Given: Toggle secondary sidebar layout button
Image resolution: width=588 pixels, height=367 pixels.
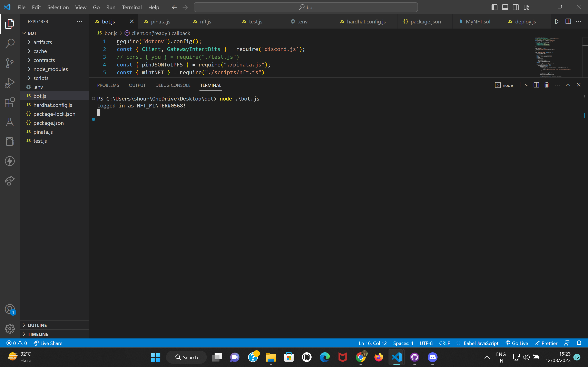Looking at the screenshot, I should coord(516,7).
